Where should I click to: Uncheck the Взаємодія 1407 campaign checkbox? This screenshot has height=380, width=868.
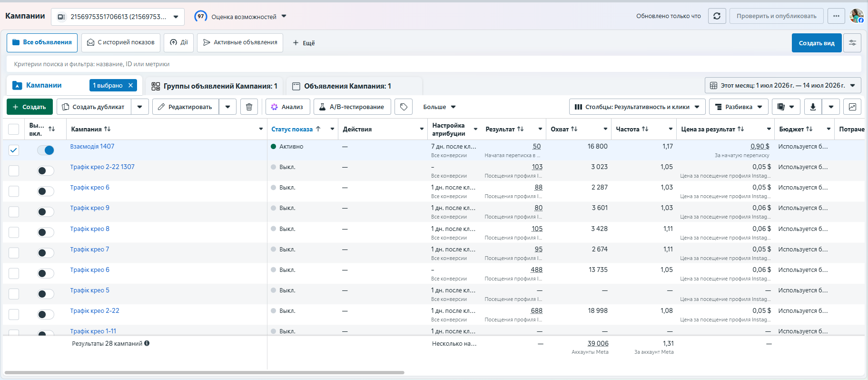[x=14, y=150]
